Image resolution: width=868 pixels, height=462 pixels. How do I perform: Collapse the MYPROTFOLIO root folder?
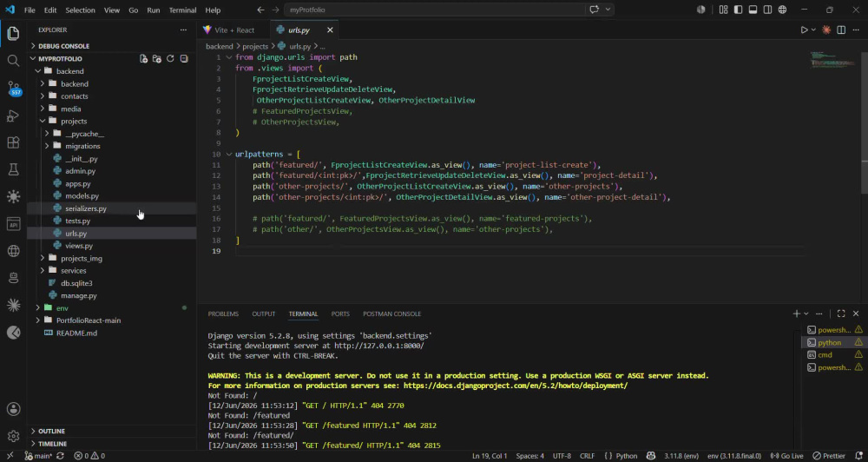tap(60, 59)
